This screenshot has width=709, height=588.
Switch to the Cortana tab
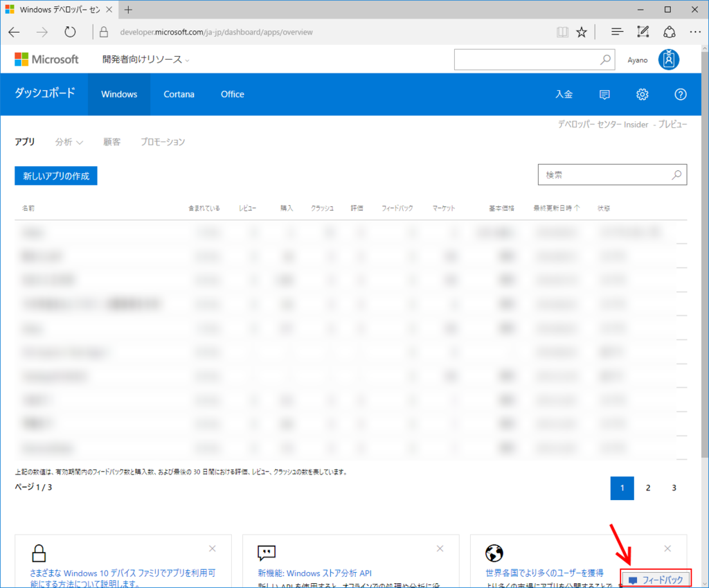coord(179,94)
